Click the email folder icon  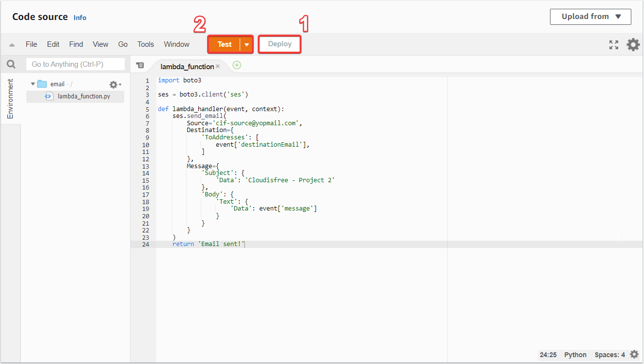(x=42, y=84)
